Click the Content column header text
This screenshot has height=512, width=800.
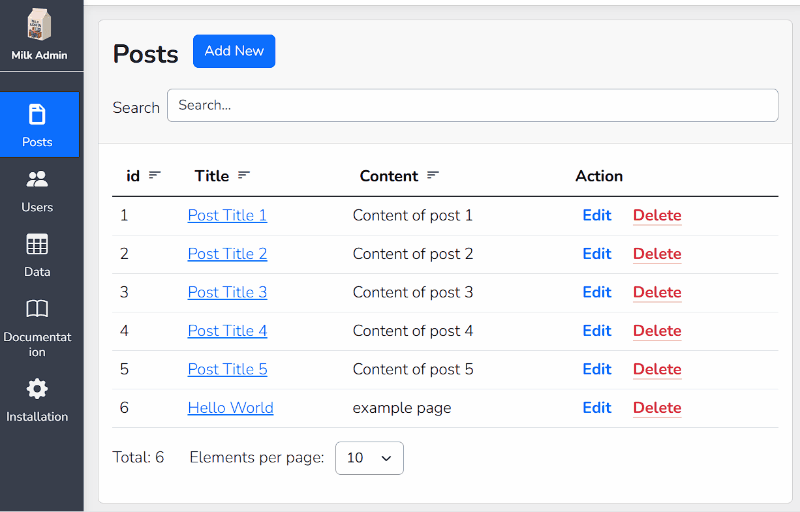389,176
